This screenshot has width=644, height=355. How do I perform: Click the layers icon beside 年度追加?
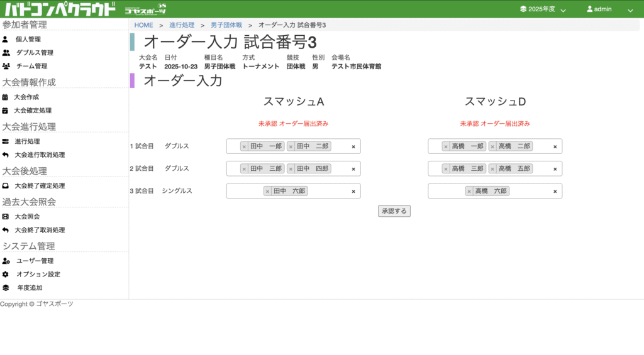coord(5,288)
